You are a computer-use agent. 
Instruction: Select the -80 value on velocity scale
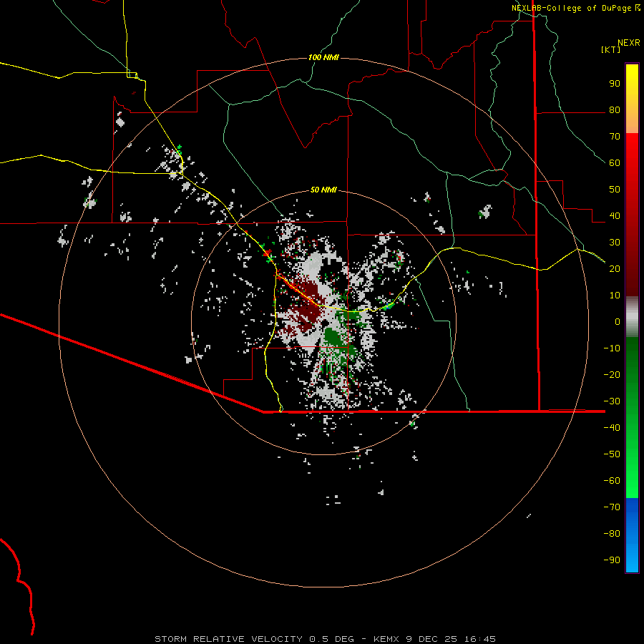(x=612, y=534)
